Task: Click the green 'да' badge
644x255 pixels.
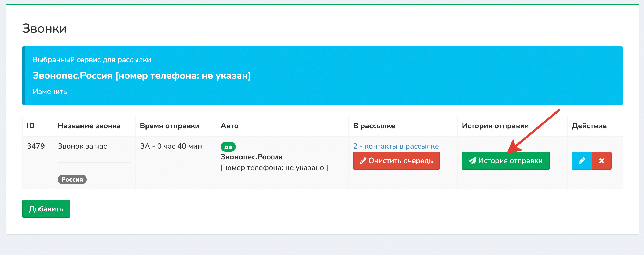Action: 228,147
